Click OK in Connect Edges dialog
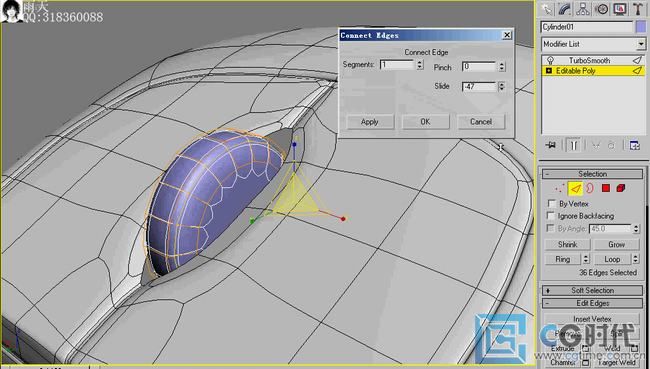 click(425, 122)
